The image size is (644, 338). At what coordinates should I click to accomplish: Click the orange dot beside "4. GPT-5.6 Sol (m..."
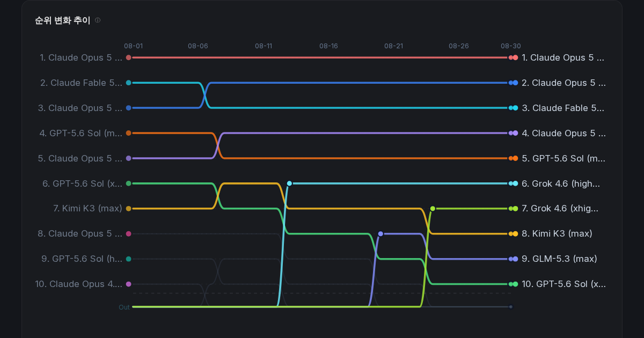128,133
